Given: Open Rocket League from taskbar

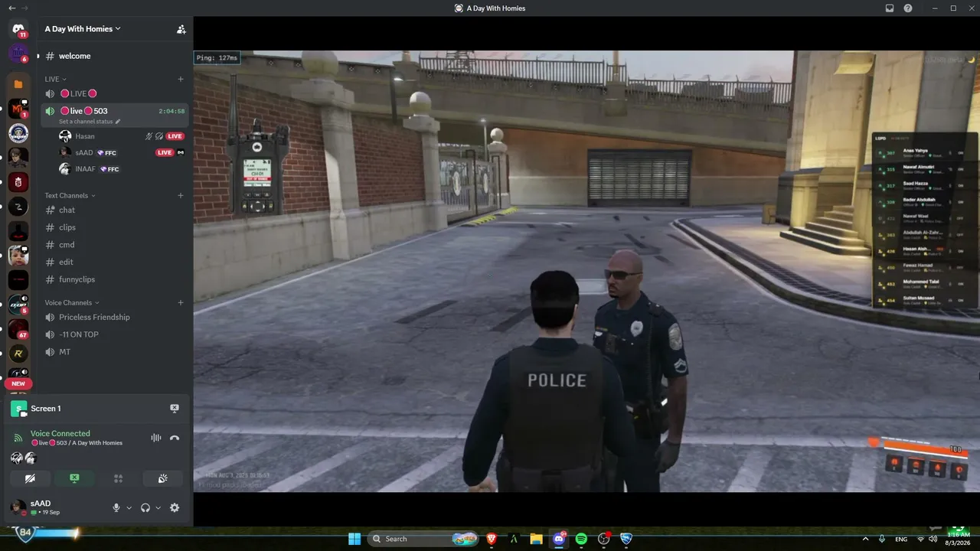Looking at the screenshot, I should point(626,539).
